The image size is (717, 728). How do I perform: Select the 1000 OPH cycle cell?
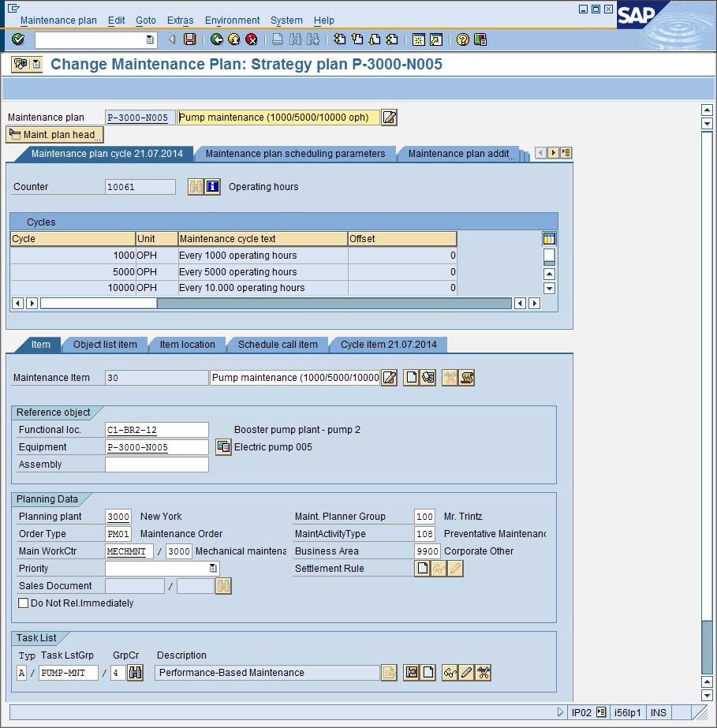(73, 256)
